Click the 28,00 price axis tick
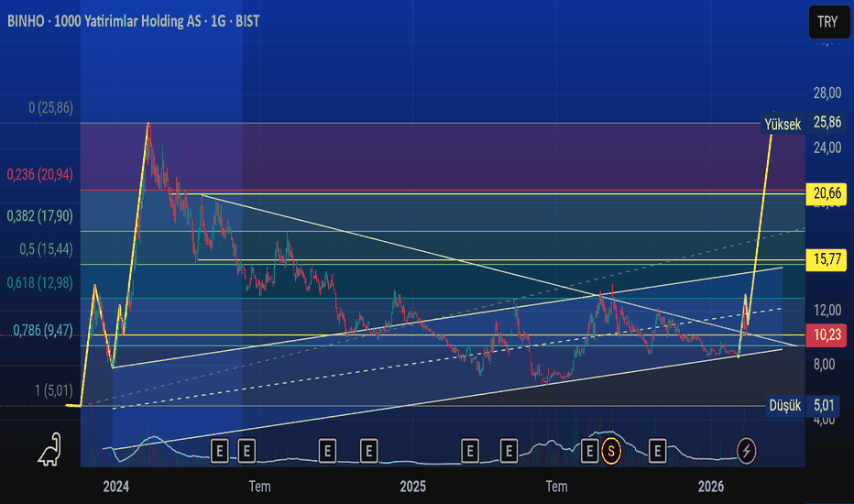Image resolution: width=854 pixels, height=504 pixels. tap(827, 93)
